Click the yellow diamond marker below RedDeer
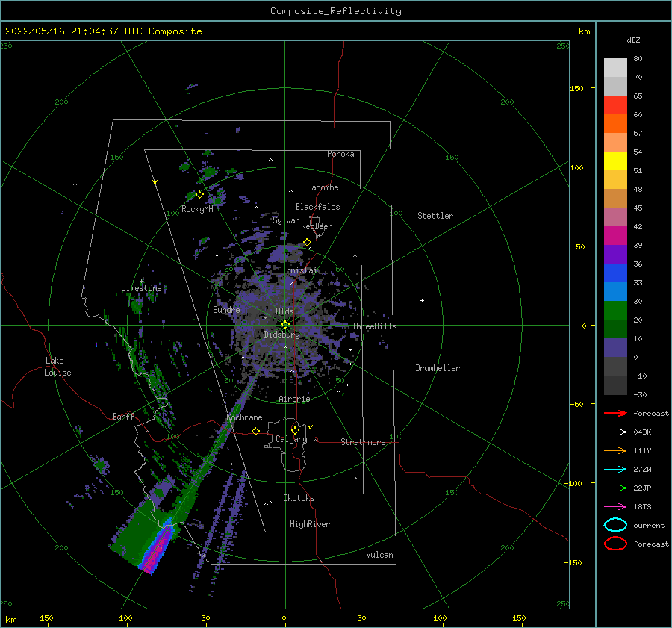The height and width of the screenshot is (628, 672). click(307, 243)
